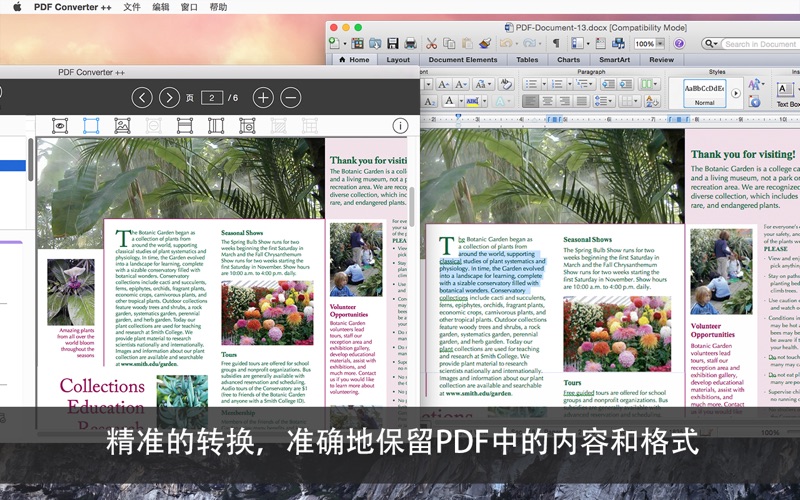Open the 文件 menu in menu bar
This screenshot has width=800, height=500.
point(132,7)
